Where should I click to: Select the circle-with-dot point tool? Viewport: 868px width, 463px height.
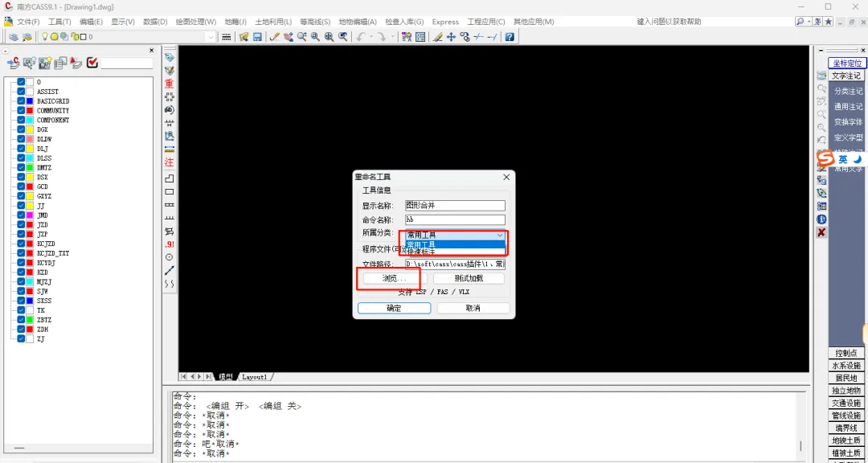tap(170, 257)
